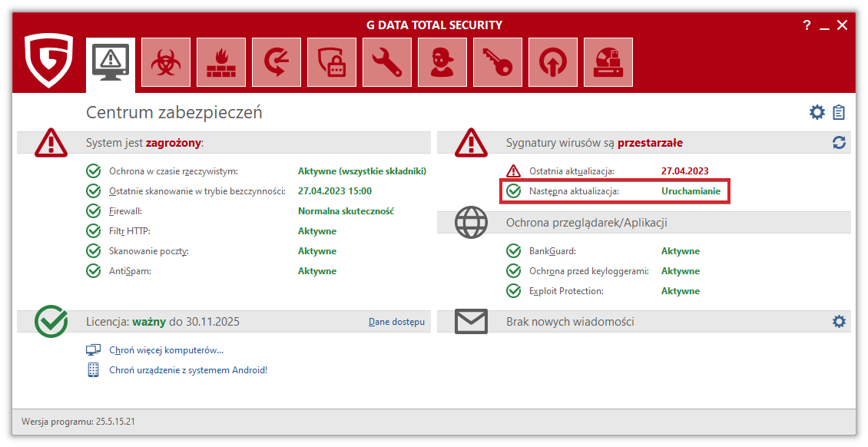Open the protocols clipboard icon

pos(839,112)
